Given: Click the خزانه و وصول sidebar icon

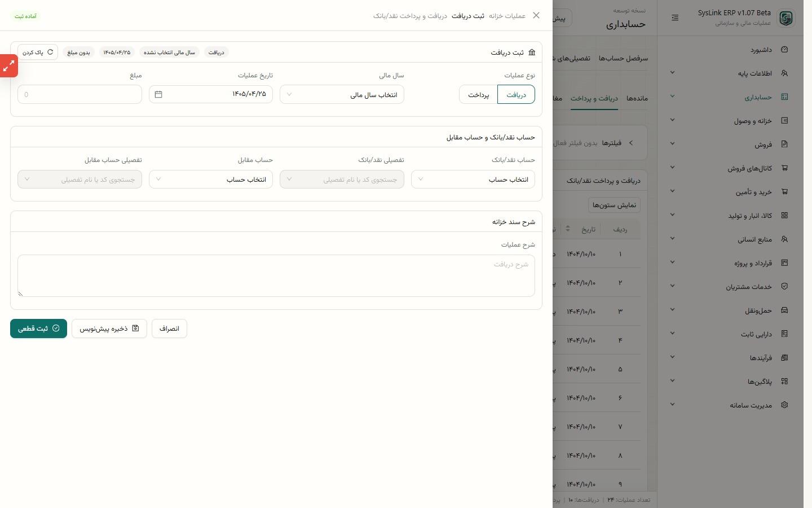Looking at the screenshot, I should click(784, 121).
